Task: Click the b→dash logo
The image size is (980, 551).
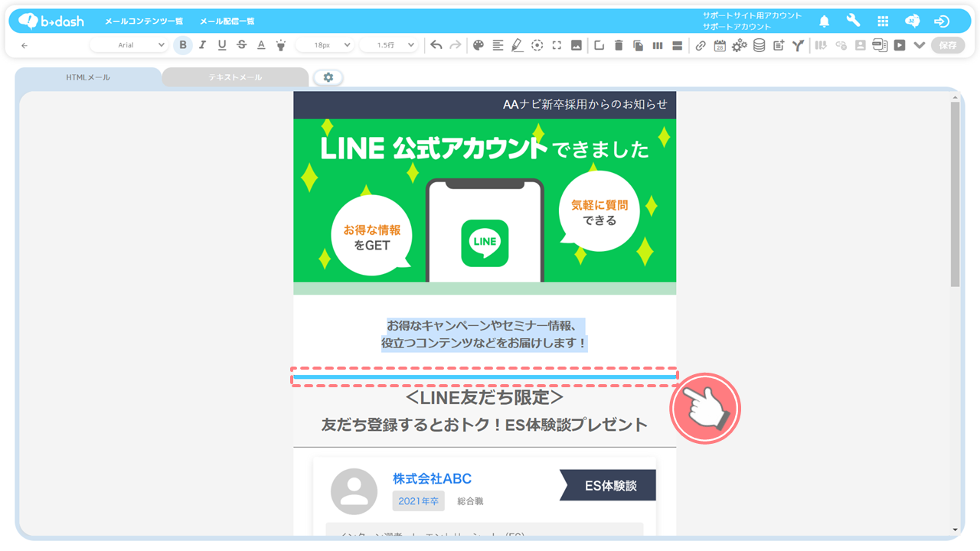Action: click(x=51, y=21)
